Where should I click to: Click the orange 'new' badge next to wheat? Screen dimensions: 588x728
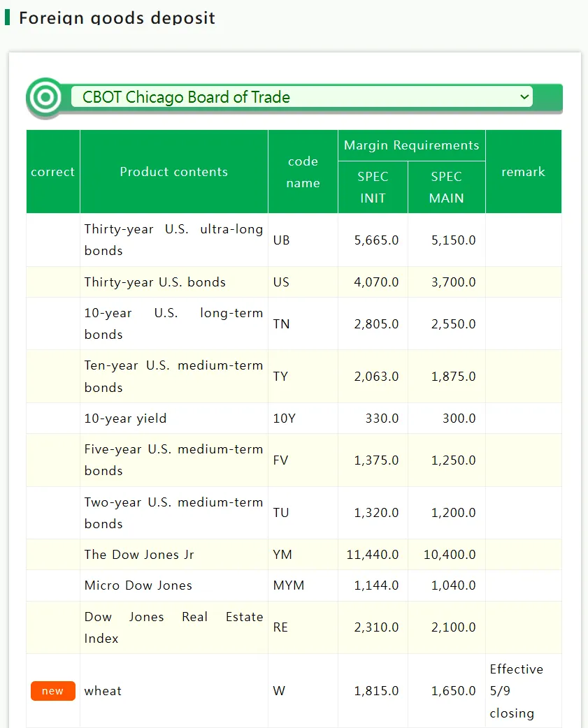(x=53, y=690)
